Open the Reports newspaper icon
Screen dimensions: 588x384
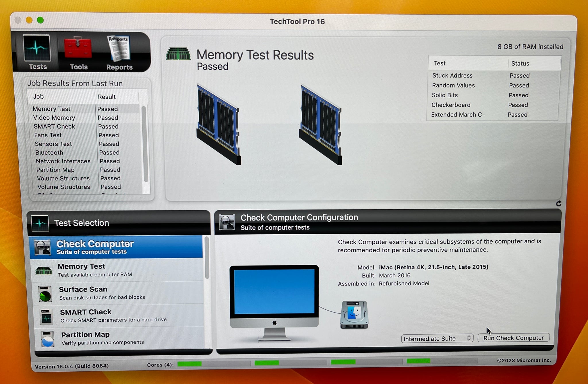tap(119, 48)
